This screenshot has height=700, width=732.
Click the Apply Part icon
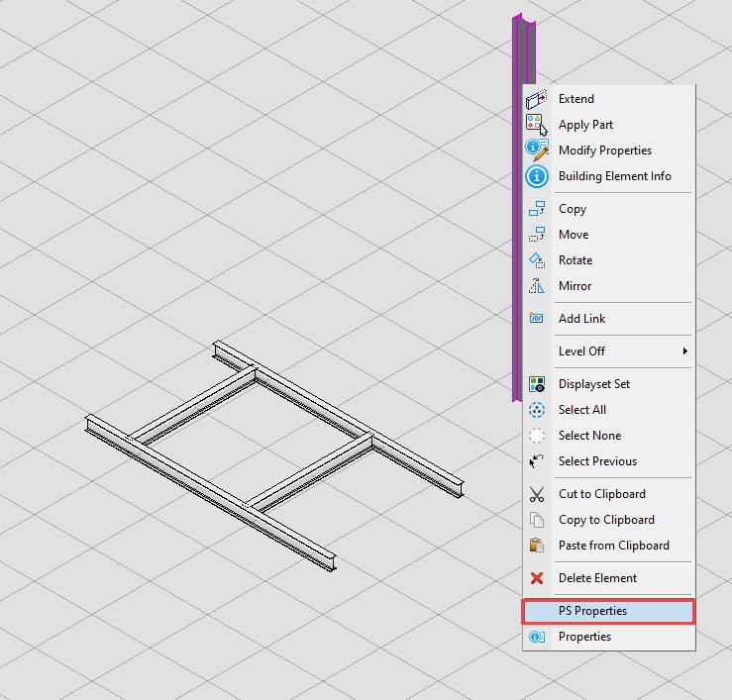[537, 125]
